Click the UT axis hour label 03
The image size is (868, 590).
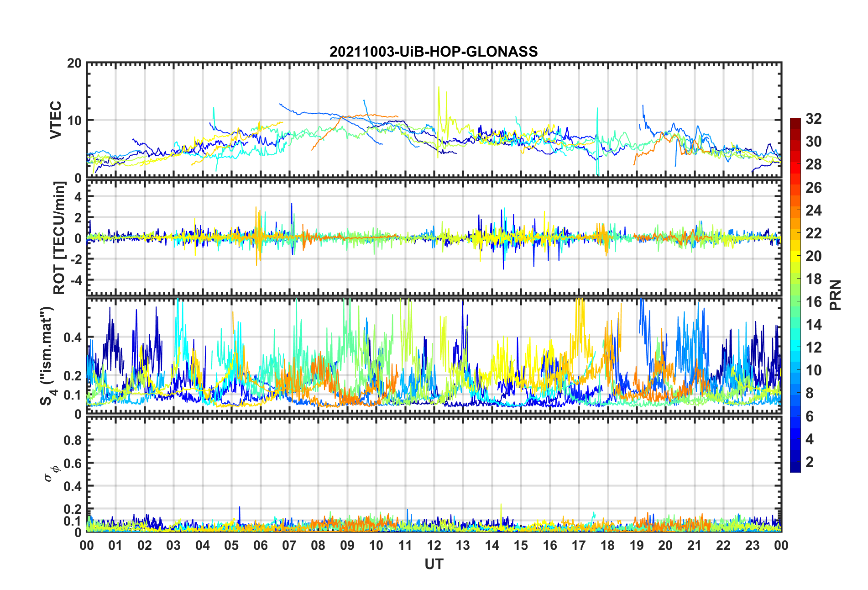(173, 545)
